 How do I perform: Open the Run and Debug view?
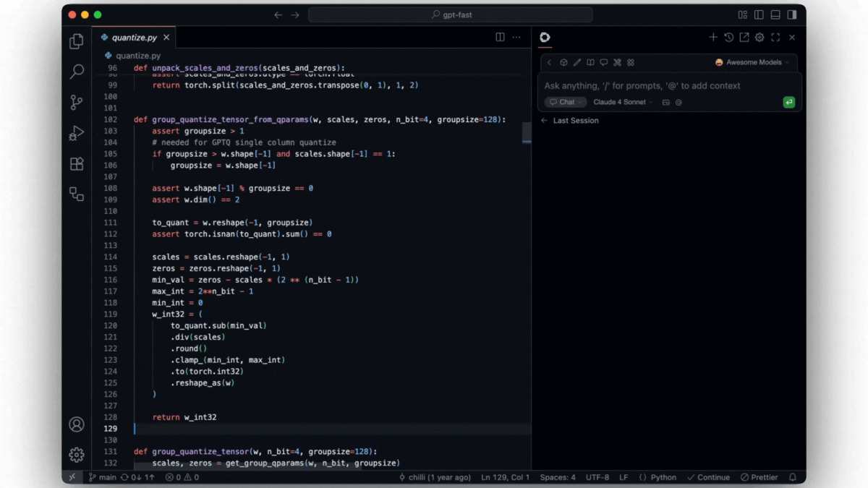tap(77, 133)
